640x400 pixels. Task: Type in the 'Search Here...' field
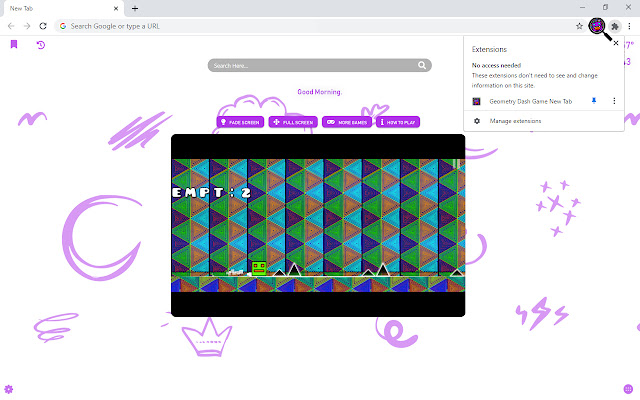click(319, 65)
